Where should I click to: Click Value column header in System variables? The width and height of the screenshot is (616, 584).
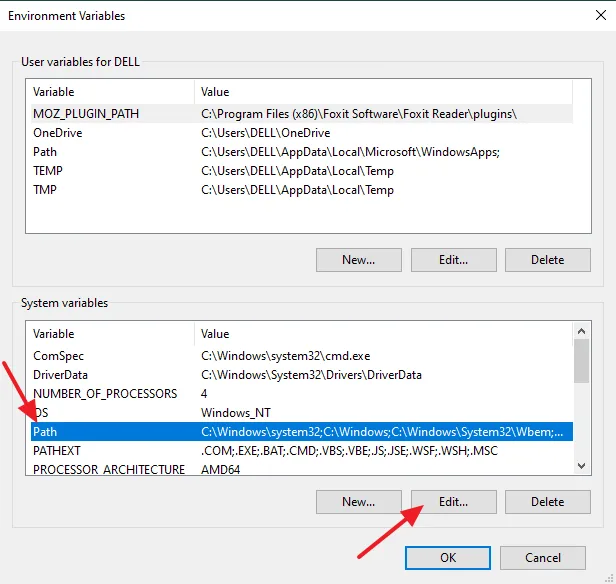coord(383,334)
